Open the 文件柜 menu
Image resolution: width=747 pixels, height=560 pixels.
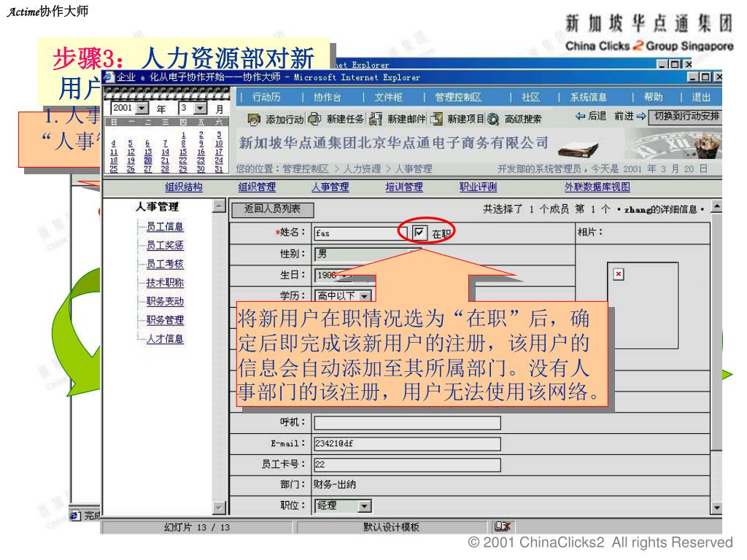pos(388,97)
